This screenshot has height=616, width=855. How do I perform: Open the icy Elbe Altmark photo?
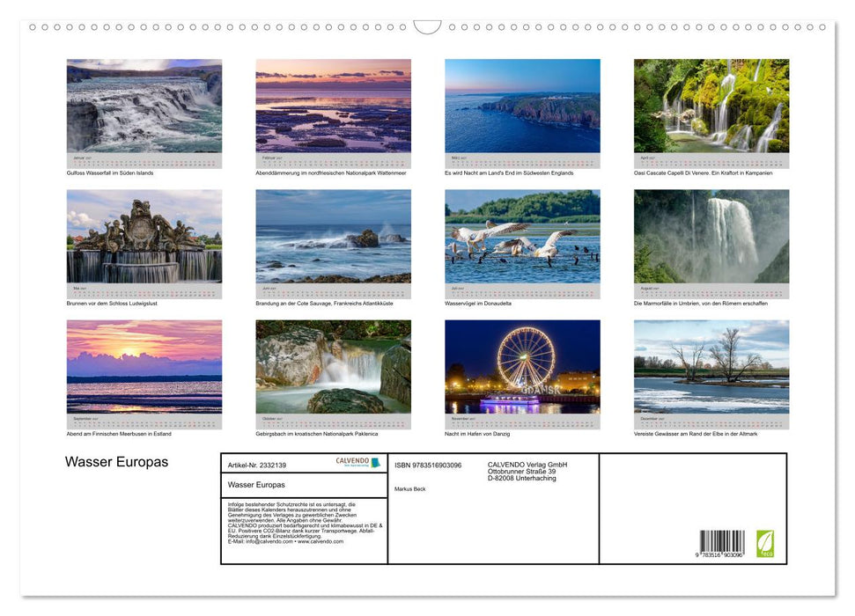(x=711, y=366)
